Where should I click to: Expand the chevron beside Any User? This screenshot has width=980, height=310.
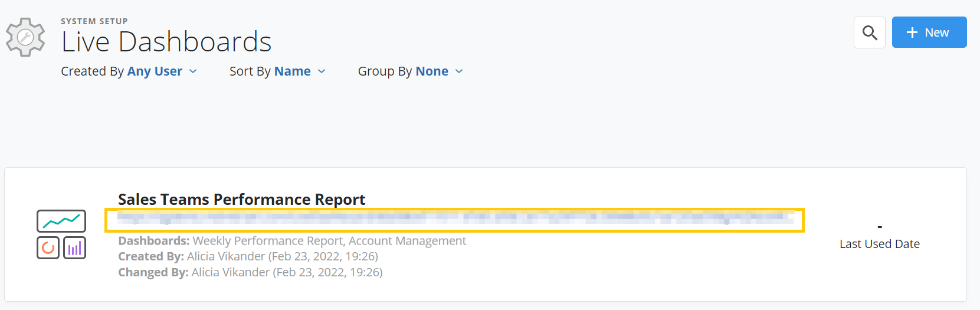[193, 71]
